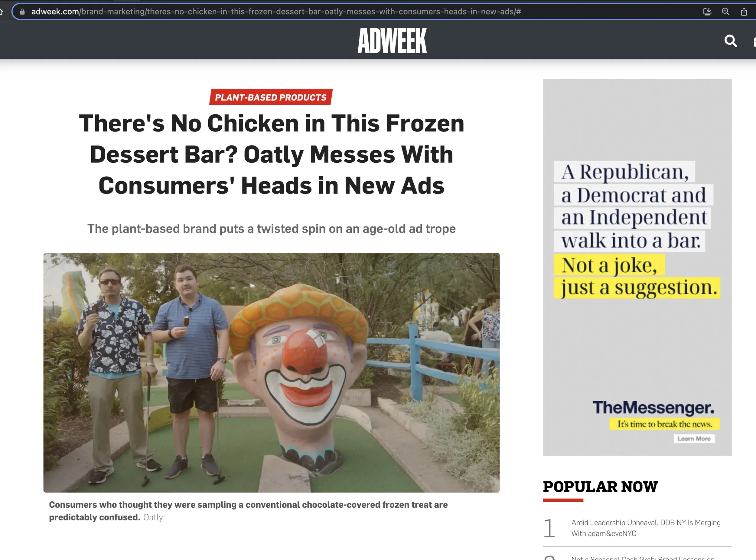The height and width of the screenshot is (560, 756).
Task: Open the Adweek search magnifier icon
Action: pos(731,41)
